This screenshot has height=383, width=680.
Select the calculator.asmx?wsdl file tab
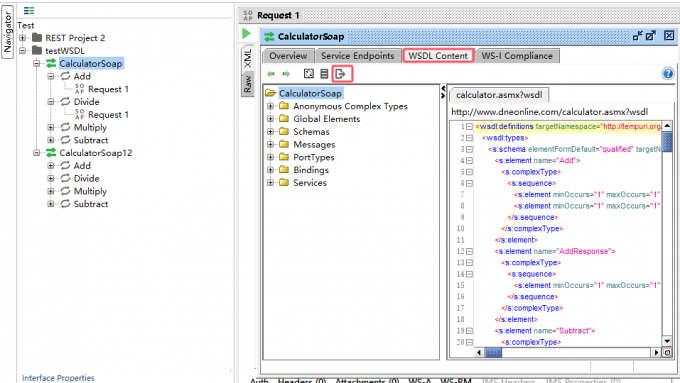(x=499, y=95)
